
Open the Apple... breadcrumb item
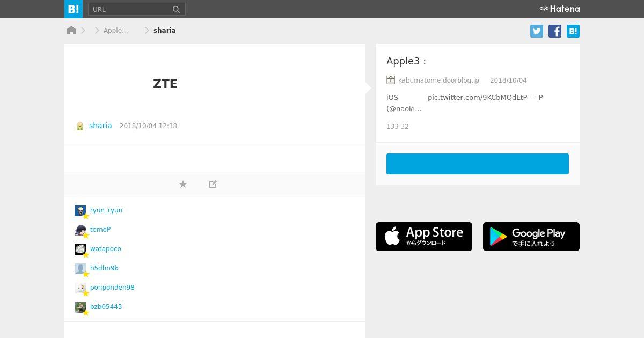116,31
